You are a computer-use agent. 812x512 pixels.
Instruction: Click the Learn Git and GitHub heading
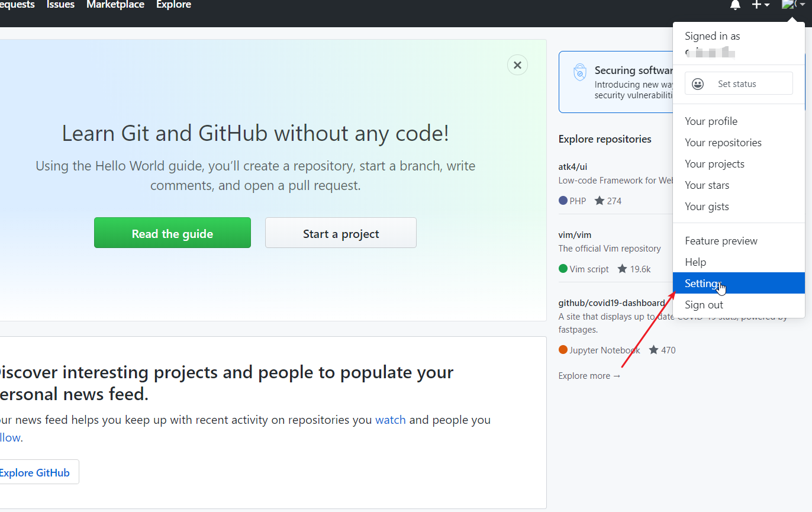pyautogui.click(x=256, y=133)
